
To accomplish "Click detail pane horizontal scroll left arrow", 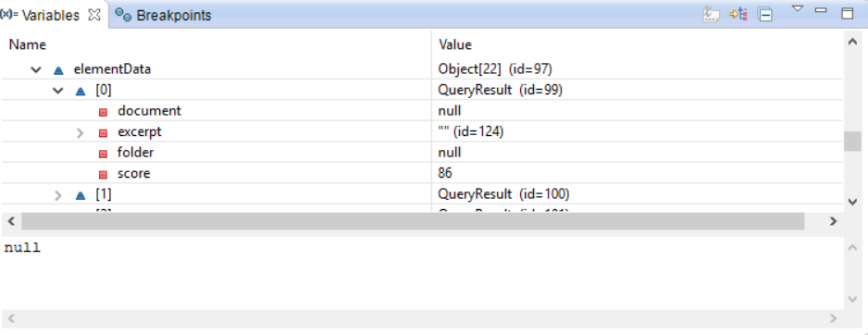I will 10,318.
